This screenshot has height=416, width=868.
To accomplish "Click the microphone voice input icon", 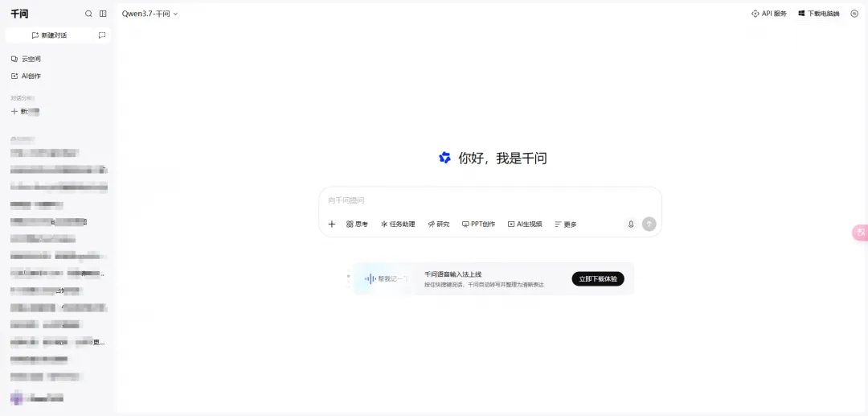I will click(x=630, y=224).
